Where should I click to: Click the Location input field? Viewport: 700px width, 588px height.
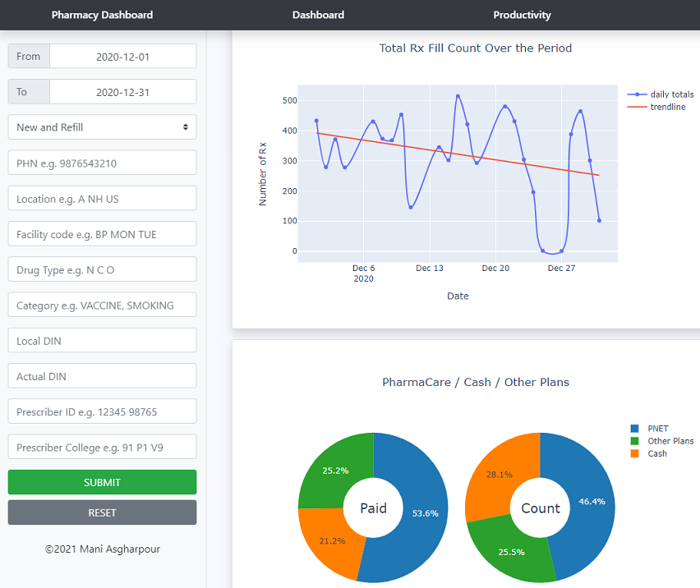click(102, 198)
